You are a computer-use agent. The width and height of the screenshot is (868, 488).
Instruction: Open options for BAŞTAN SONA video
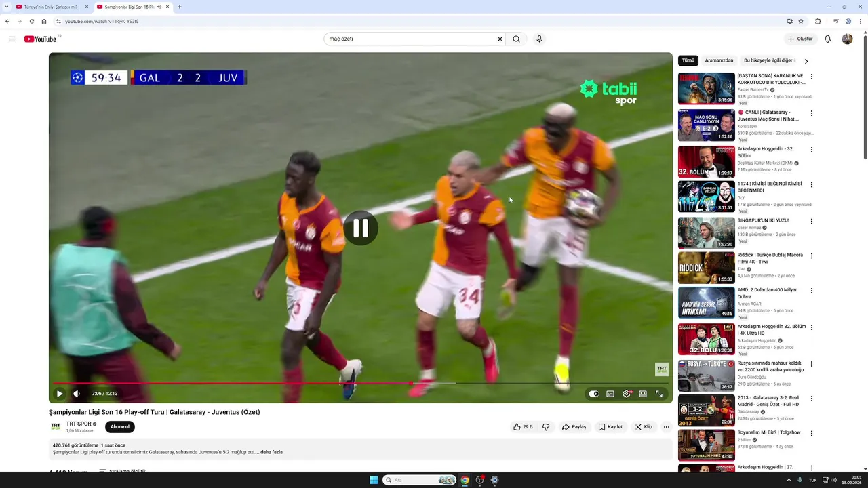pos(812,77)
